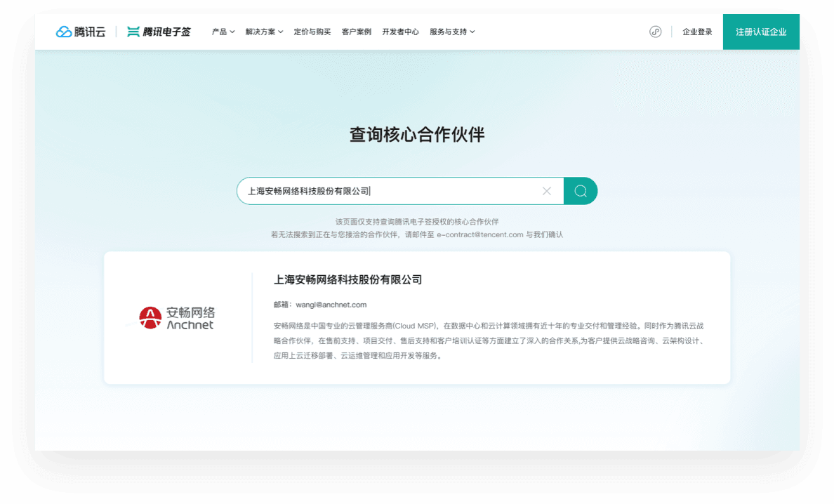
Task: Click the green search magnifier button
Action: point(581,191)
